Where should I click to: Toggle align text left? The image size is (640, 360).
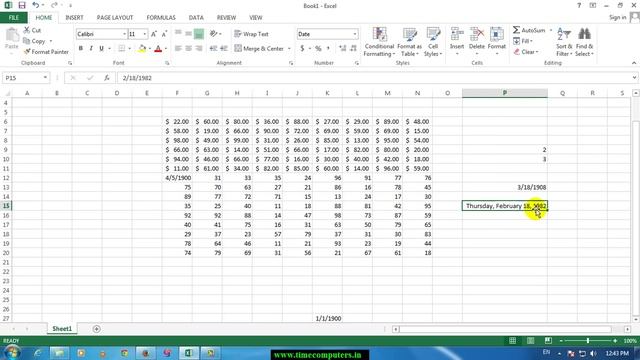pyautogui.click(x=178, y=49)
